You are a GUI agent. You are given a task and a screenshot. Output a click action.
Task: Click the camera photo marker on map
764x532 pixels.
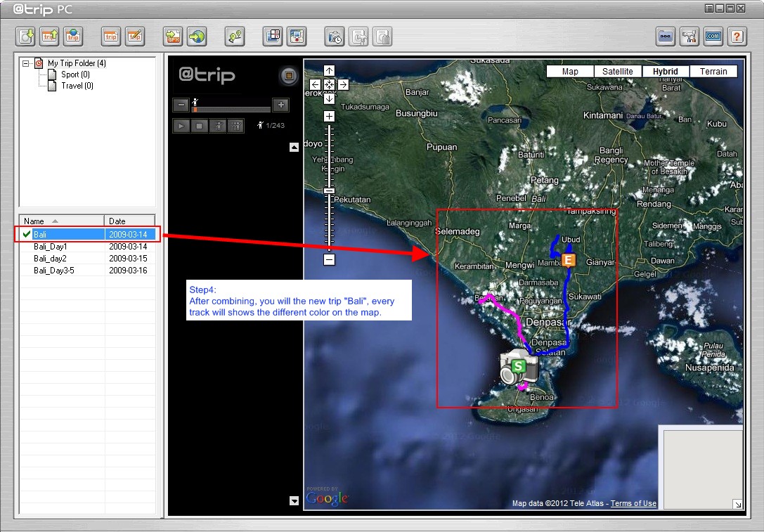[x=519, y=368]
